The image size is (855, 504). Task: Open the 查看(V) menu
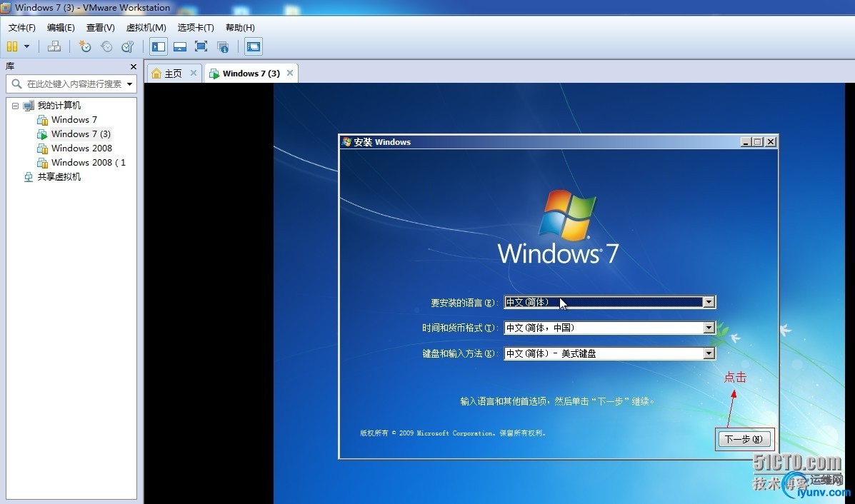(x=100, y=28)
